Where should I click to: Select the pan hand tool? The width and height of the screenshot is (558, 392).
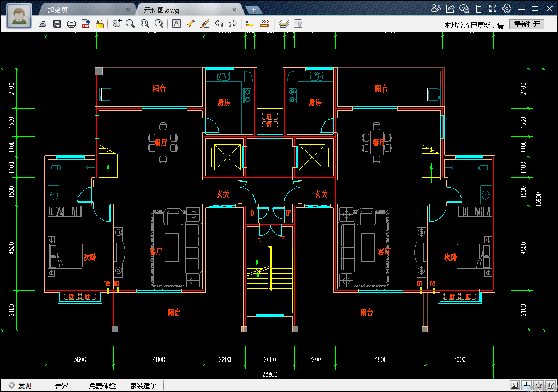pos(117,23)
